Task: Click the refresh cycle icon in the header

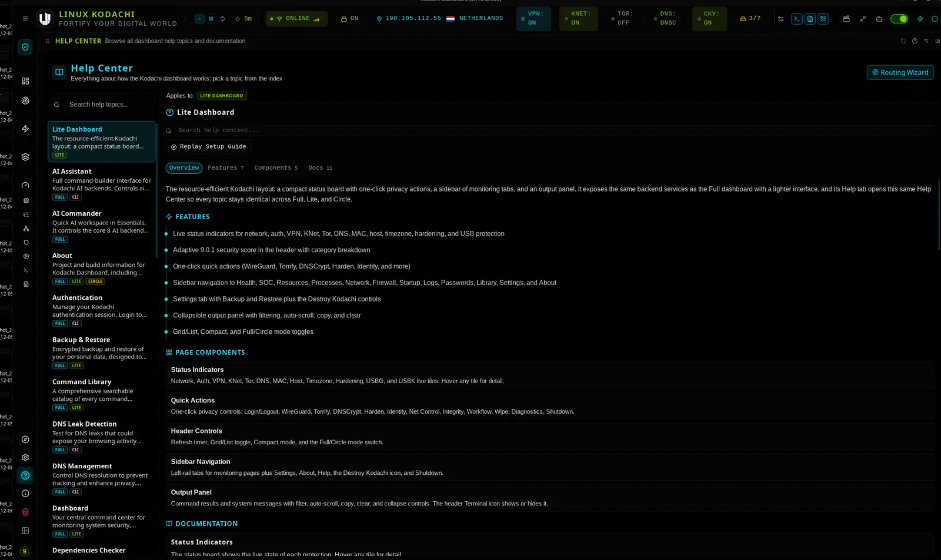Action: coord(222,19)
